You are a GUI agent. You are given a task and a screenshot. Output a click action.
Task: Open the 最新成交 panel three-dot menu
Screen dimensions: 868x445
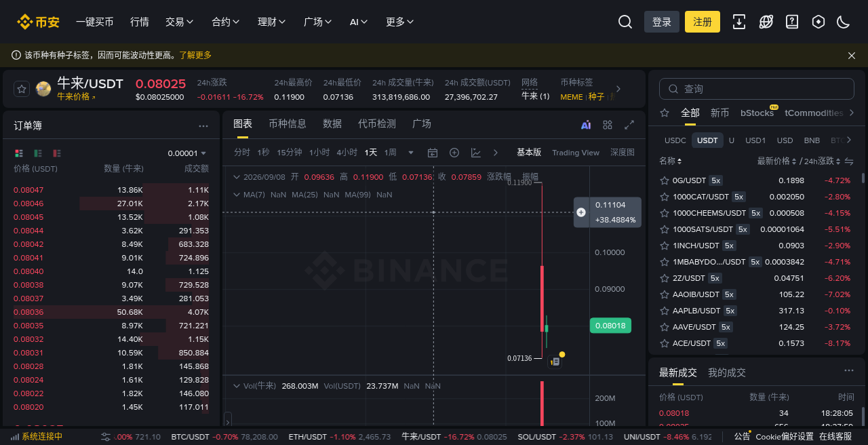pos(849,371)
